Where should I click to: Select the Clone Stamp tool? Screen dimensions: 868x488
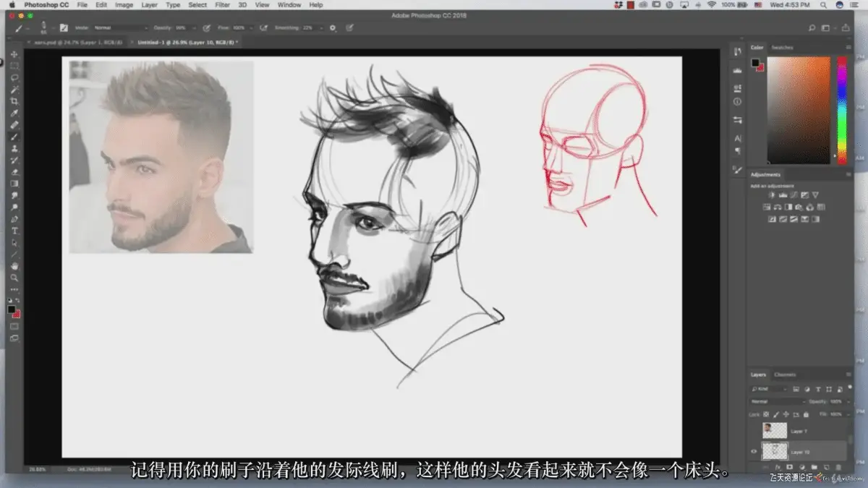coord(14,148)
